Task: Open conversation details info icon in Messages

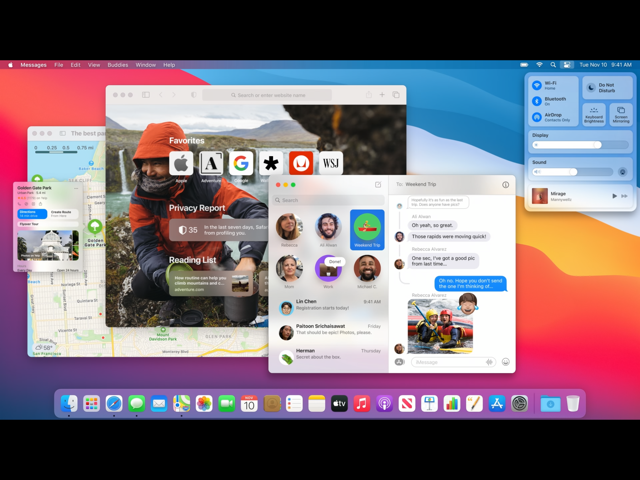Action: coord(505,185)
